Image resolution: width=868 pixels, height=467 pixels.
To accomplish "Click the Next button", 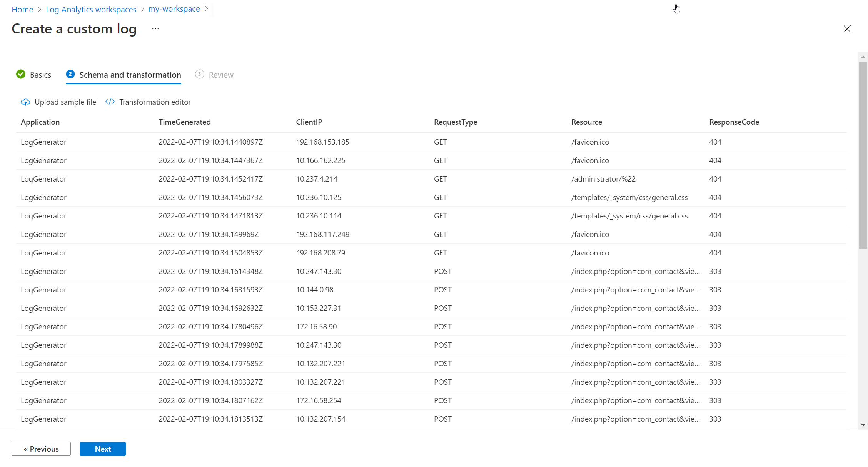I will (x=102, y=449).
